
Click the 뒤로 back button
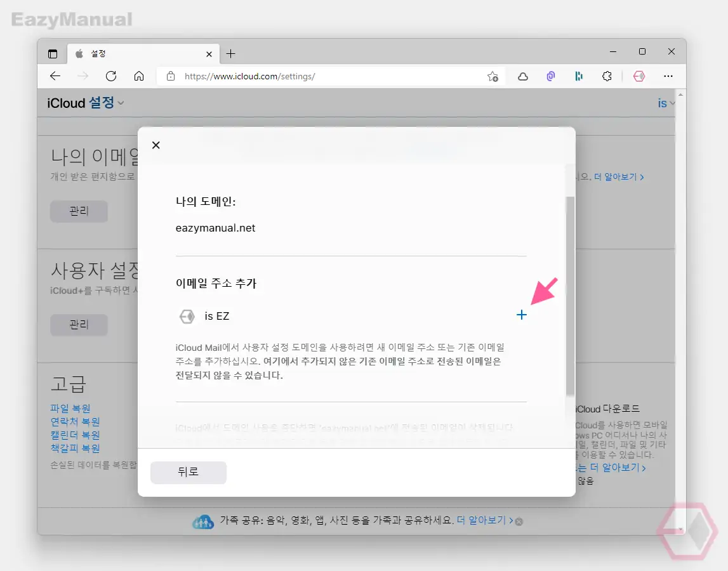tap(189, 472)
